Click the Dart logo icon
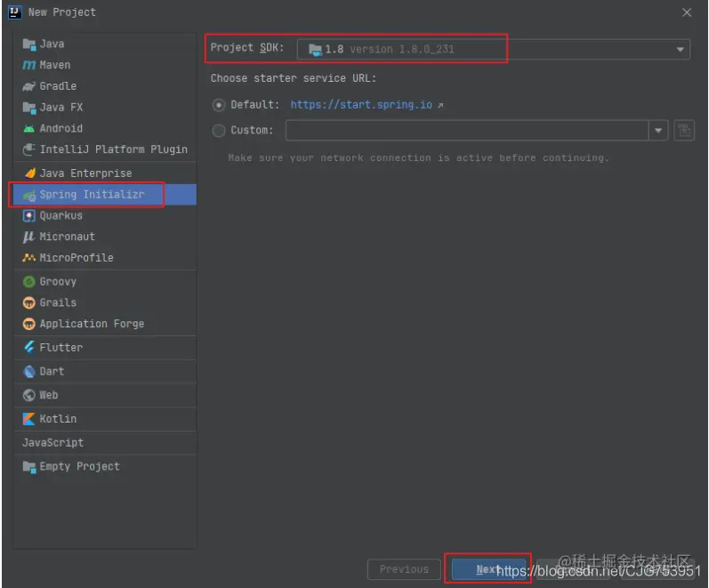This screenshot has width=709, height=588. coord(29,371)
